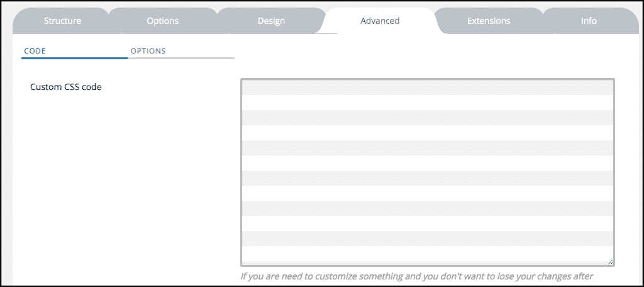
Task: Click the Custom CSS code label
Action: click(66, 87)
